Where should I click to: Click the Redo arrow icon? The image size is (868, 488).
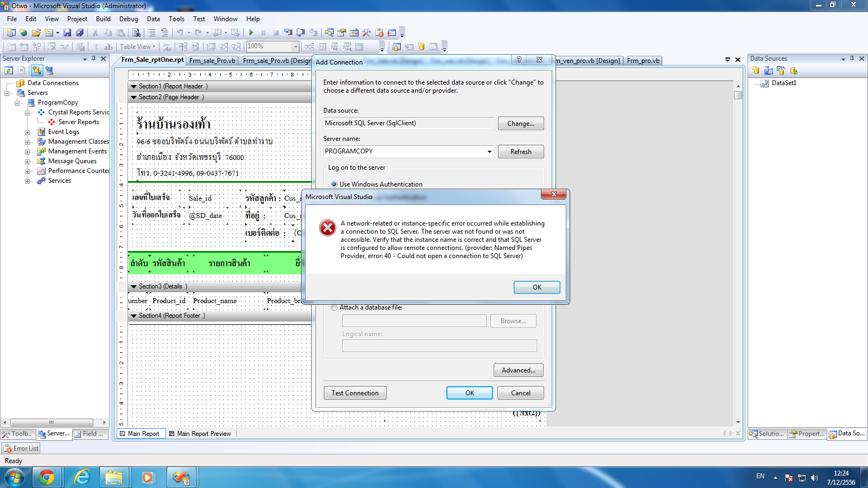coord(198,33)
